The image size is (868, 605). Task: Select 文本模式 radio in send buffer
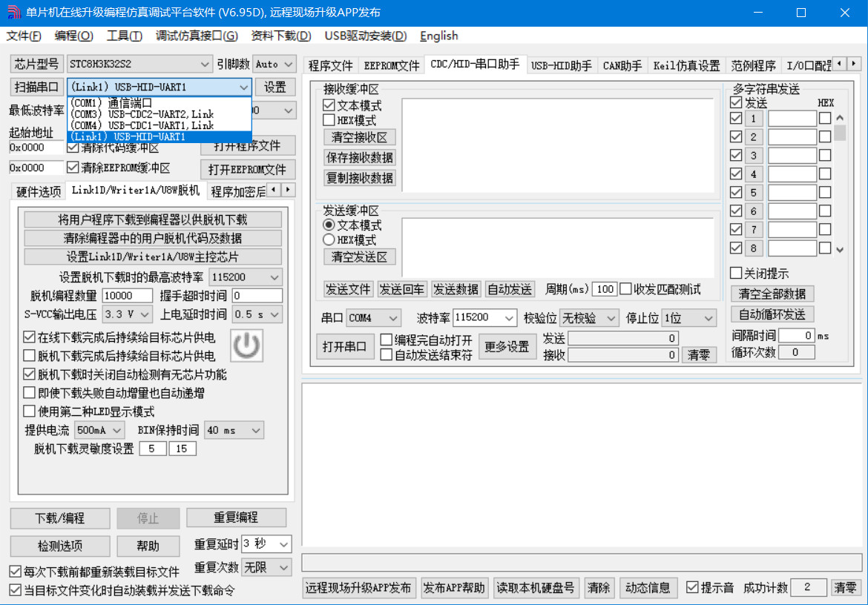tap(329, 225)
